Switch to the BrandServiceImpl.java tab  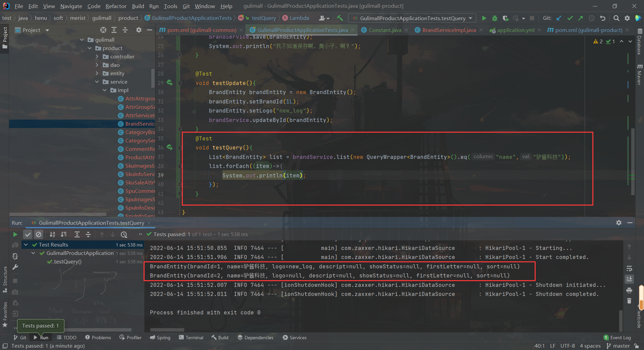449,30
